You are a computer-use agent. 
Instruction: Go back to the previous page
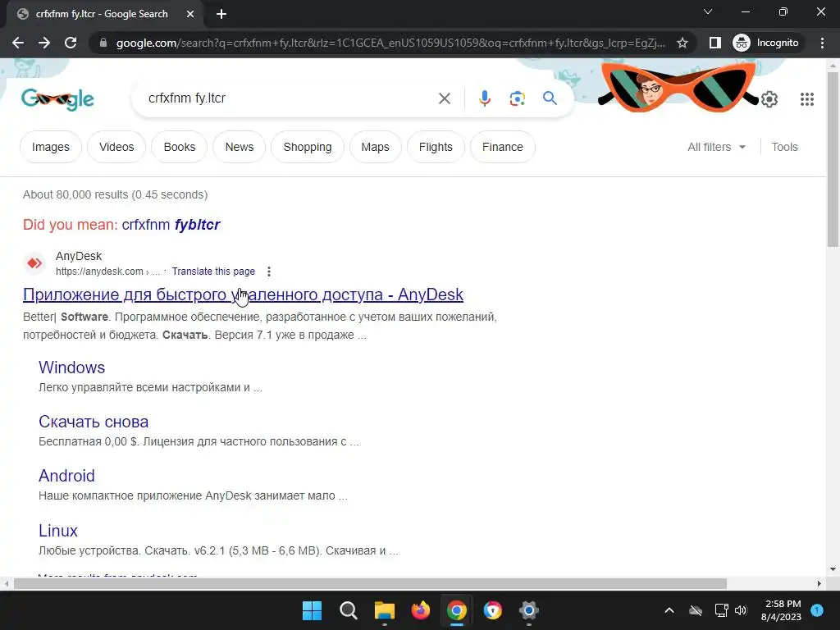coord(18,43)
